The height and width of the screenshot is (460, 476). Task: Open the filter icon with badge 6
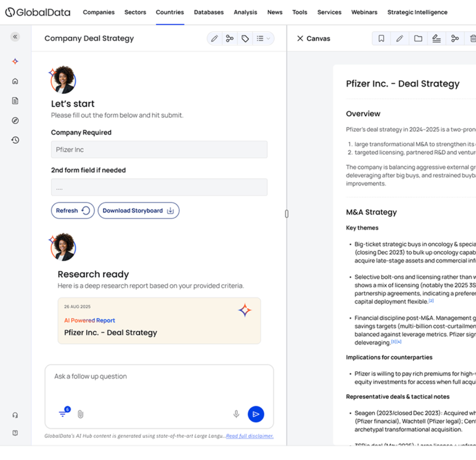(64, 412)
